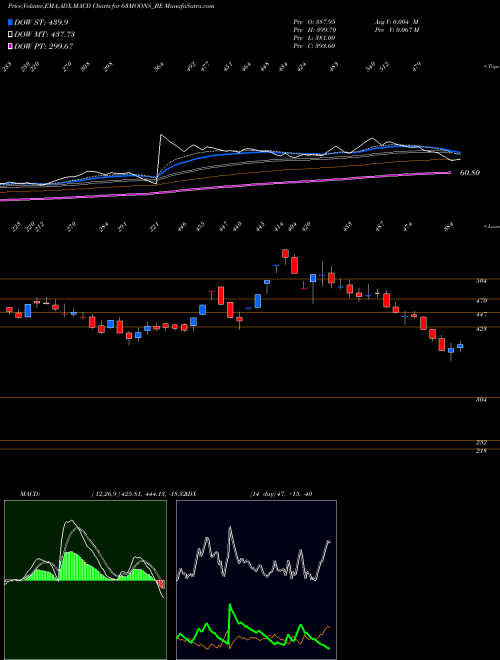The height and width of the screenshot is (660, 500).
Task: Click the 'Pre H: 399.70' high value
Action: (315, 30)
